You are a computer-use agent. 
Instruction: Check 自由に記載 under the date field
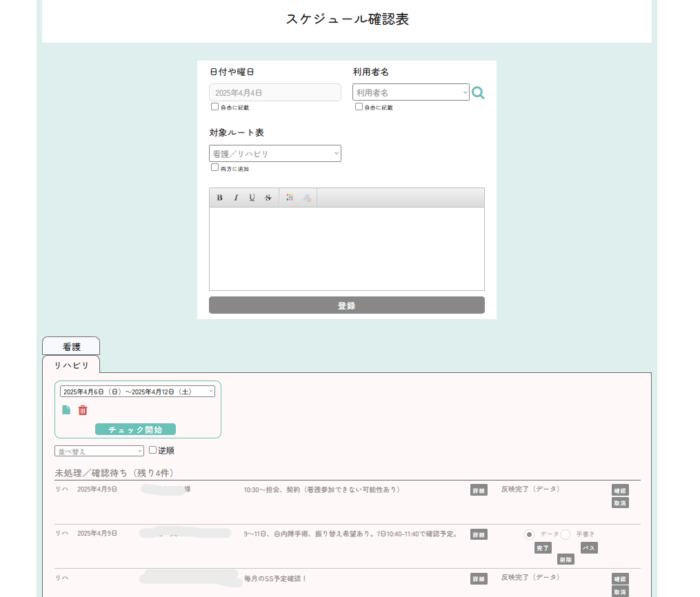pyautogui.click(x=214, y=107)
